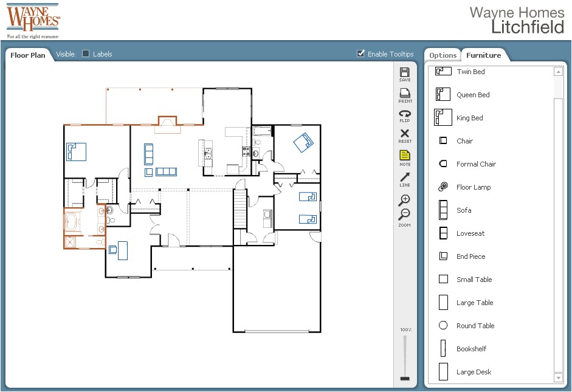
Task: Zoom in on the floor plan
Action: pyautogui.click(x=404, y=199)
